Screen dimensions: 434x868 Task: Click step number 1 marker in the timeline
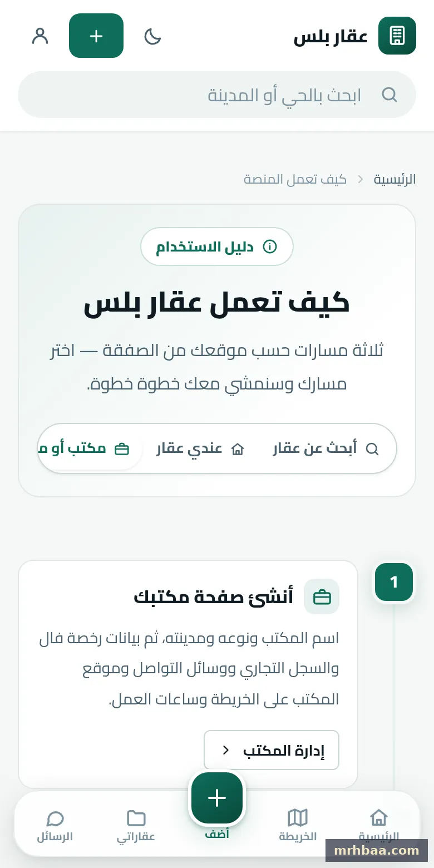click(394, 582)
